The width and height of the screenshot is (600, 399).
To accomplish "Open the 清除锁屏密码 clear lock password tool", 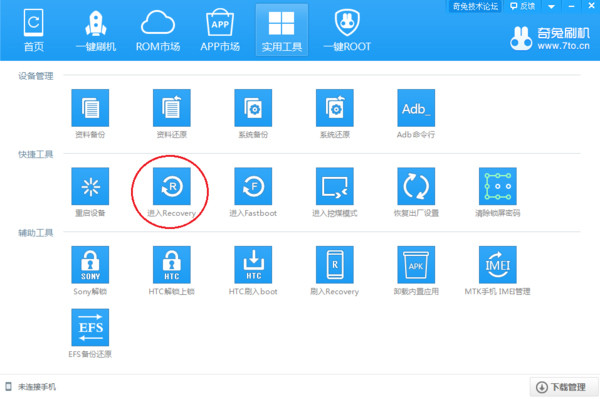I will (x=498, y=192).
